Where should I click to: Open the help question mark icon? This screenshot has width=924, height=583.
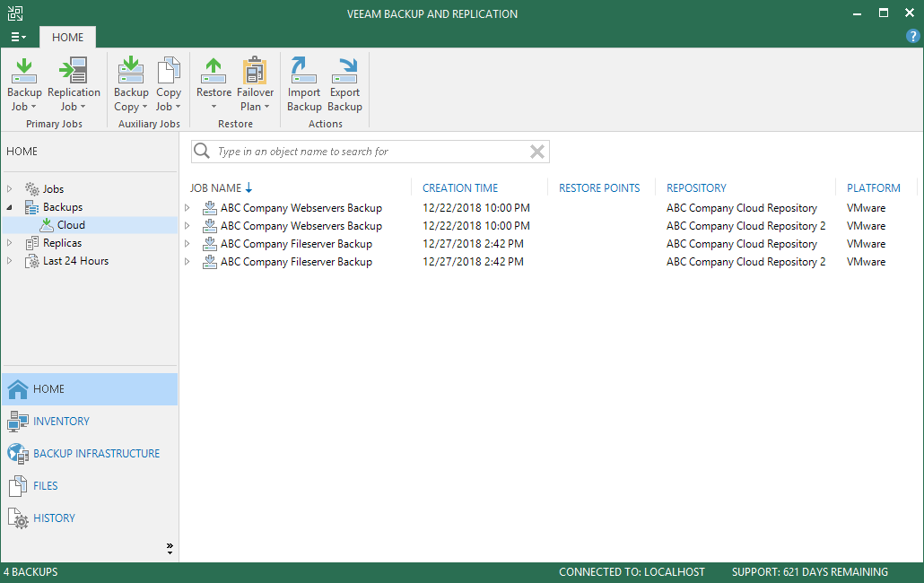[x=912, y=37]
